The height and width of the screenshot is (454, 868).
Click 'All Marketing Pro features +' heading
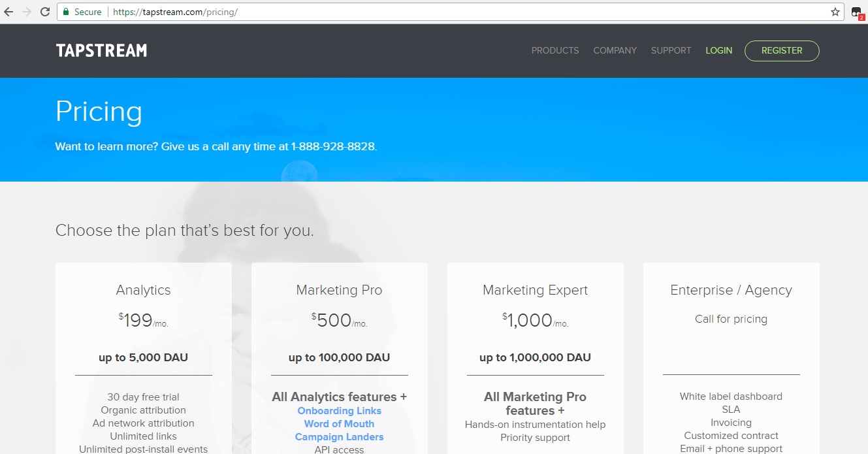click(535, 404)
